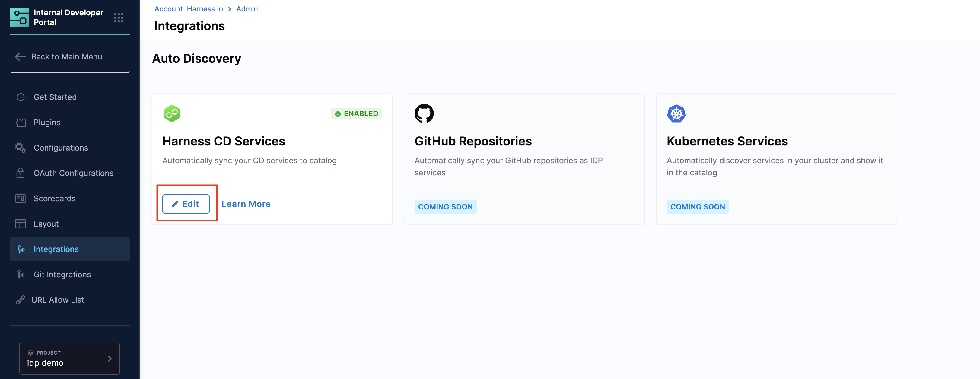Click the Internal Developer Portal logo icon
Image resolution: width=980 pixels, height=379 pixels.
pos(19,18)
